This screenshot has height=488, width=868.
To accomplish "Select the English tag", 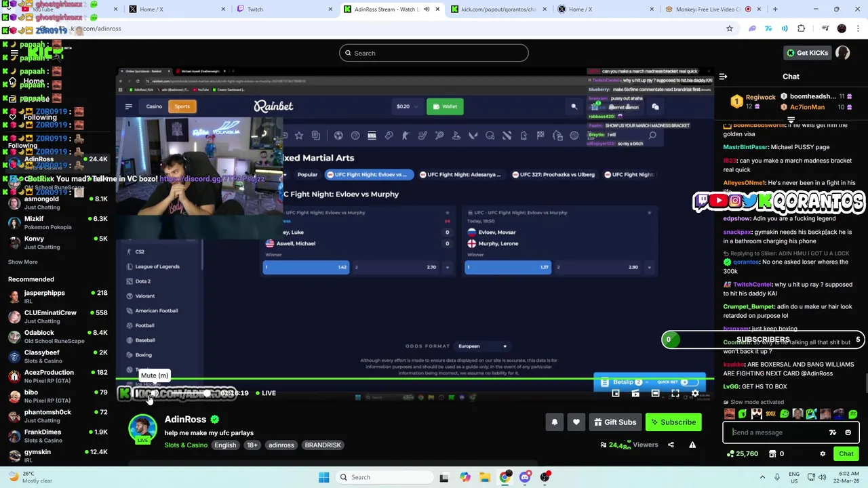I will [225, 445].
